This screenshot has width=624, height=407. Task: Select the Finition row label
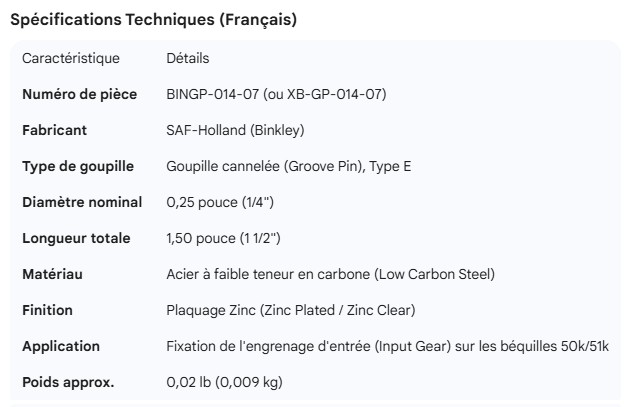(48, 310)
